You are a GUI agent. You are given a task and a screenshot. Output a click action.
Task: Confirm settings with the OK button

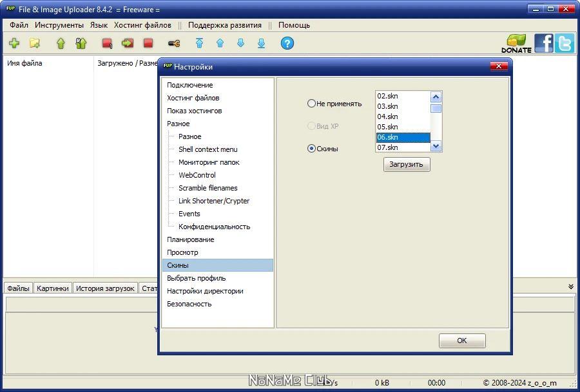(x=462, y=341)
